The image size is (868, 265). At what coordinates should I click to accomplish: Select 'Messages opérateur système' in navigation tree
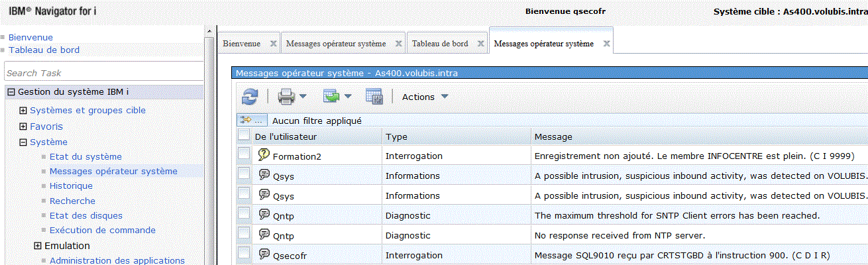(x=113, y=172)
